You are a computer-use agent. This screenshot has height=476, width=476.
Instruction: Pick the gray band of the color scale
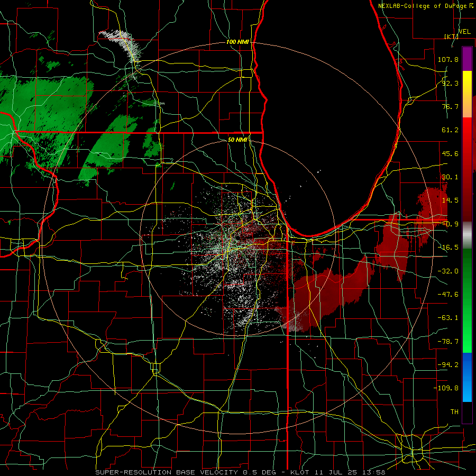point(467,235)
